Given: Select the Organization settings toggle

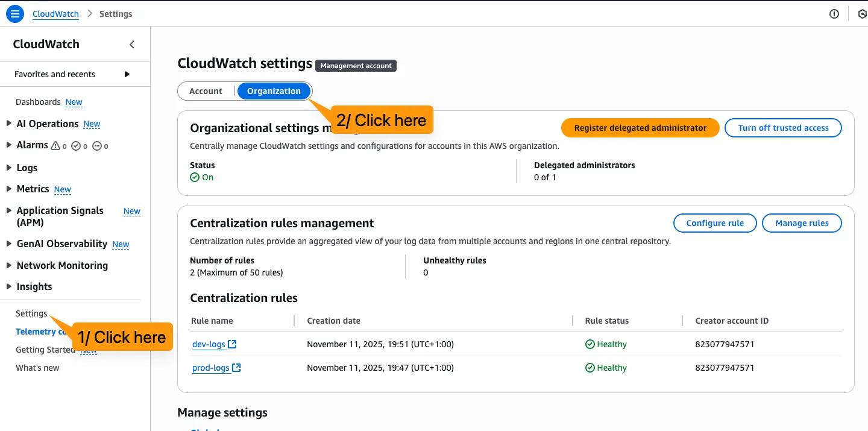Looking at the screenshot, I should 274,91.
